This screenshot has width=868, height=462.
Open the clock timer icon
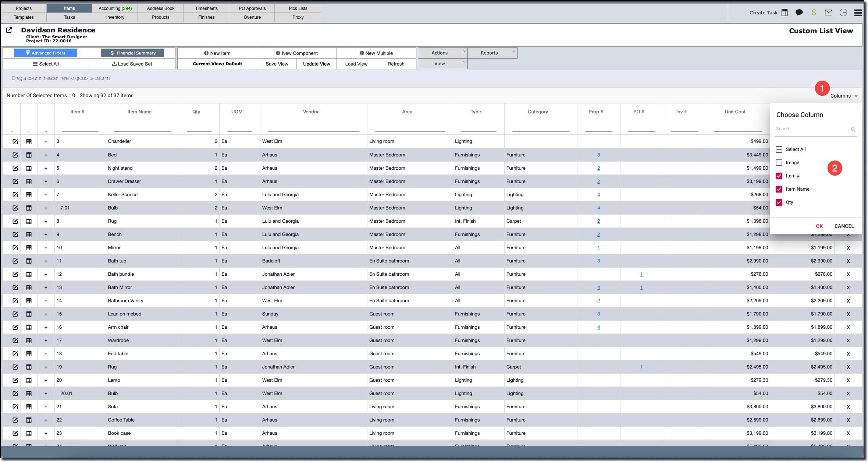point(843,13)
